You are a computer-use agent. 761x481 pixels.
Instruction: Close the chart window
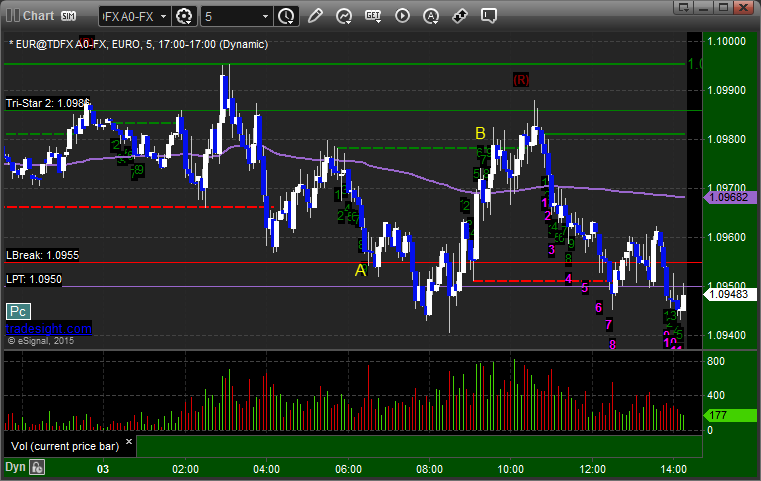743,7
